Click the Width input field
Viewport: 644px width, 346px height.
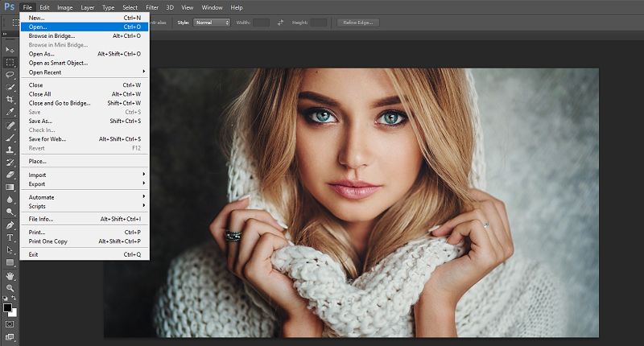point(261,23)
